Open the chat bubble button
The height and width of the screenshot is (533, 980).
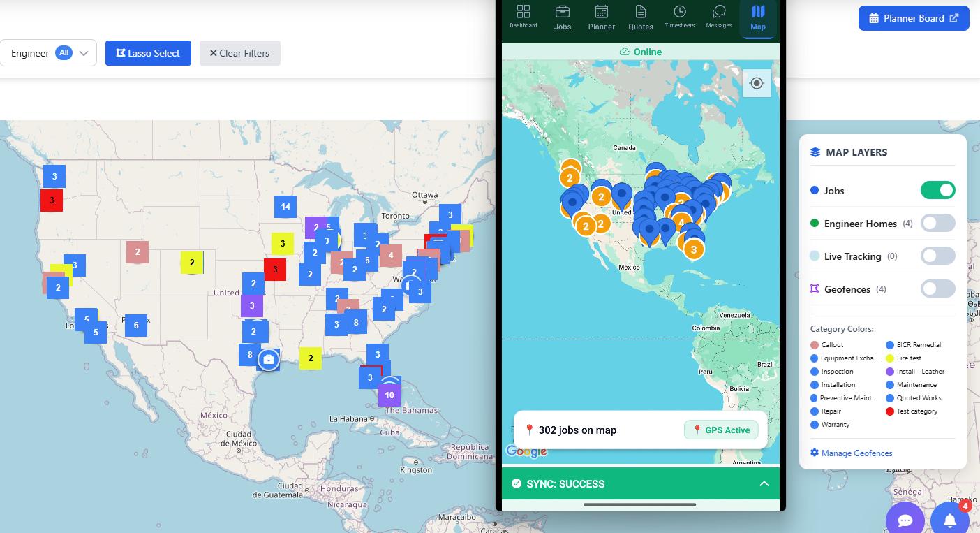905,520
